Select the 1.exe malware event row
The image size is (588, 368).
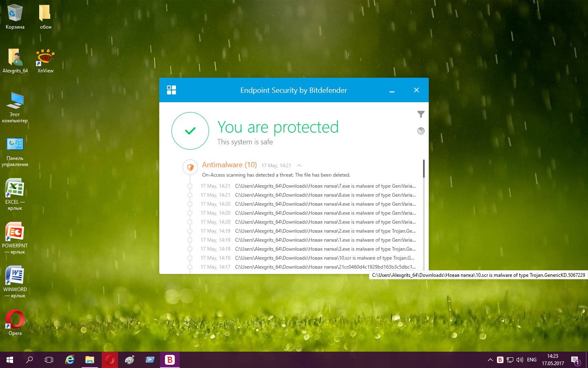coord(308,240)
